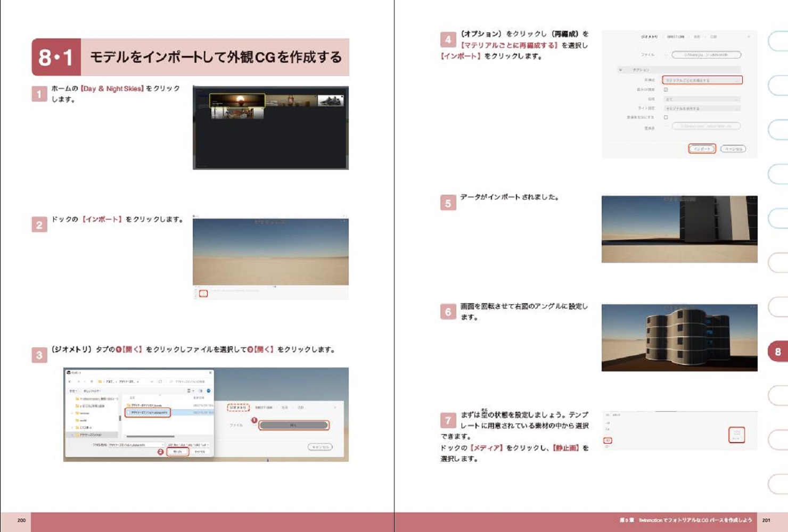Click the help icon in file dialog
The image size is (788, 532).
pyautogui.click(x=208, y=391)
